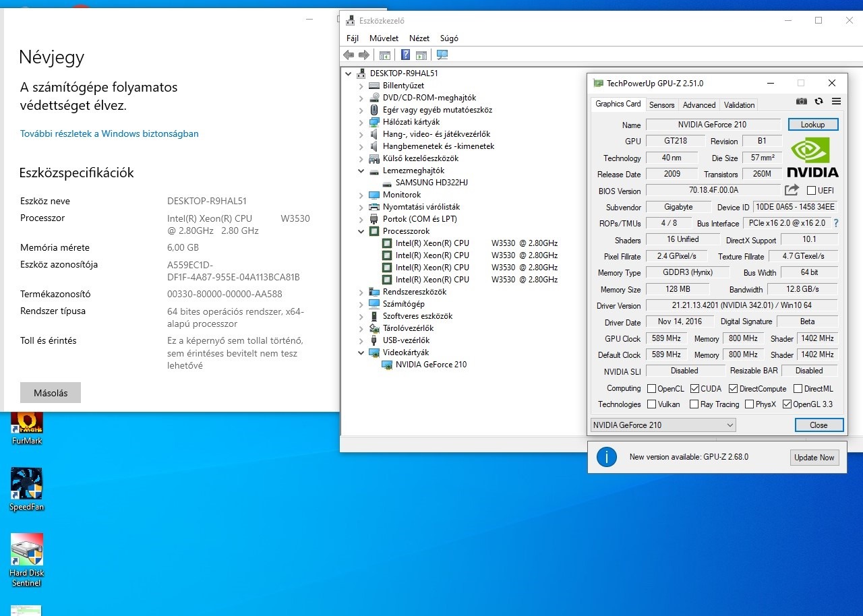The width and height of the screenshot is (863, 616).
Task: Click the Update Now button
Action: click(814, 458)
